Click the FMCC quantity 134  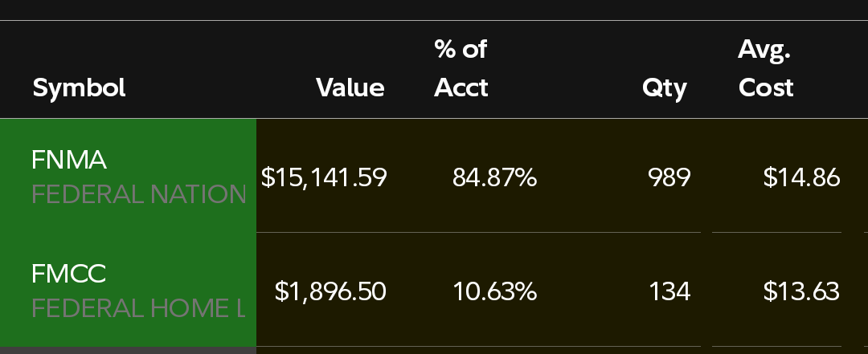(669, 291)
